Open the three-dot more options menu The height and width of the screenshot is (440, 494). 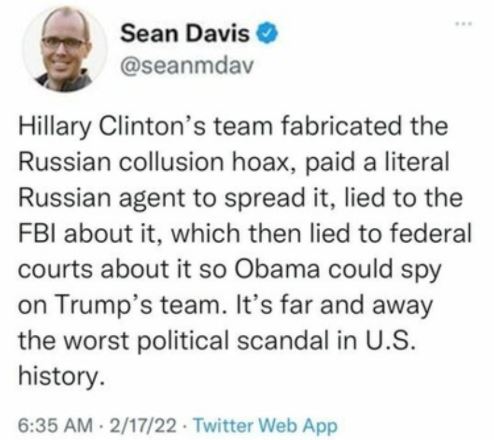point(464,24)
